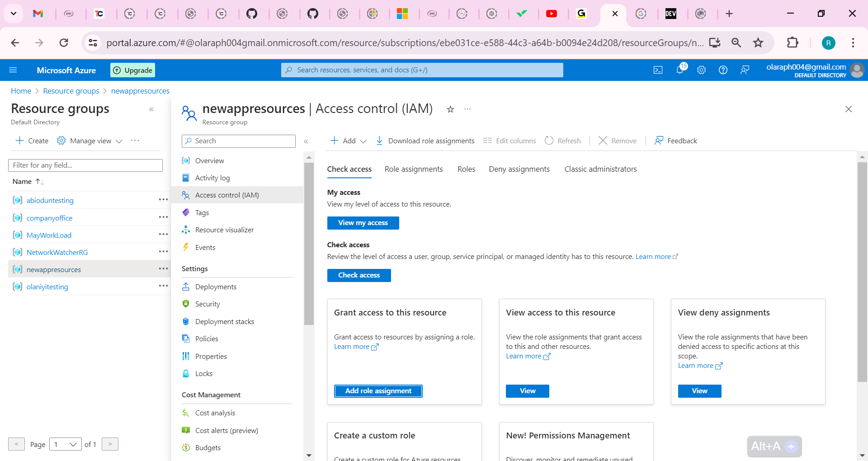The width and height of the screenshot is (868, 461).
Task: Click View in the deny assignments card
Action: tap(699, 391)
